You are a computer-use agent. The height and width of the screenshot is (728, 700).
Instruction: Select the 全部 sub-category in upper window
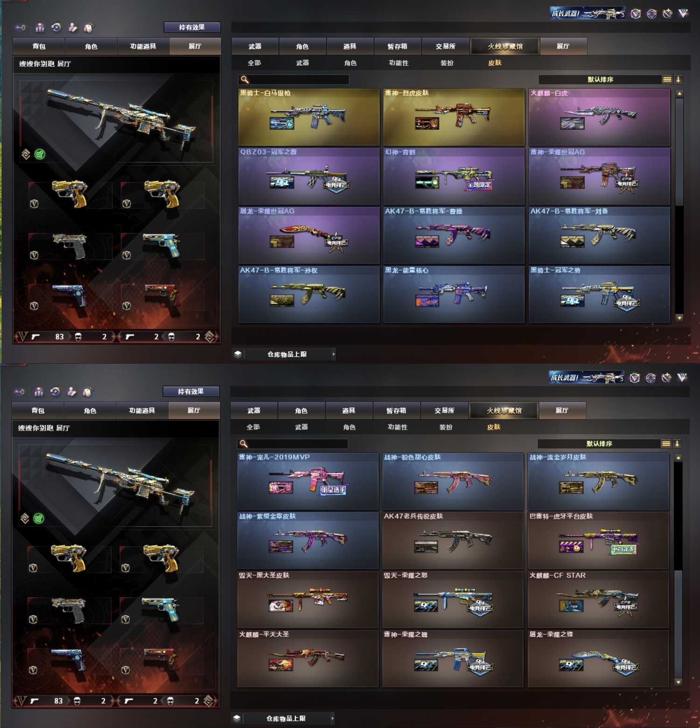254,63
